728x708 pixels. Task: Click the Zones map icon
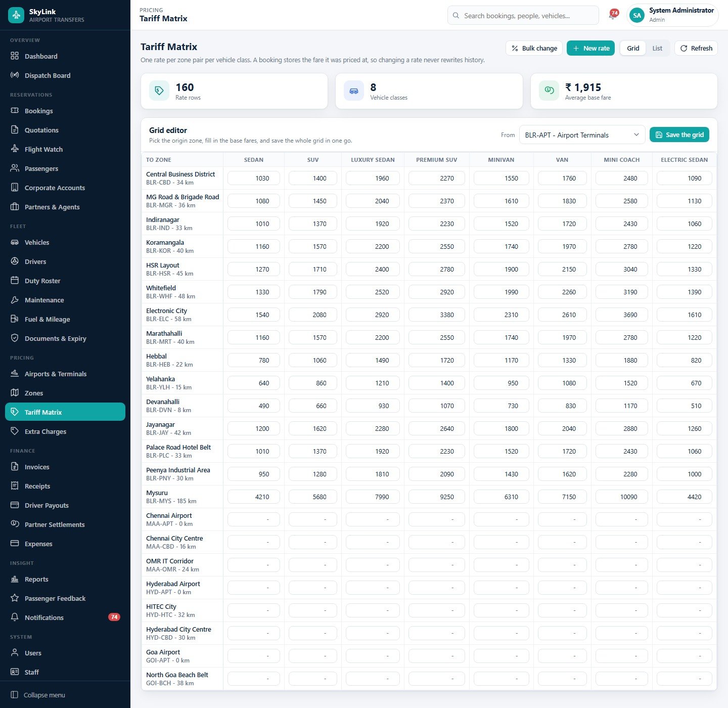coord(15,393)
